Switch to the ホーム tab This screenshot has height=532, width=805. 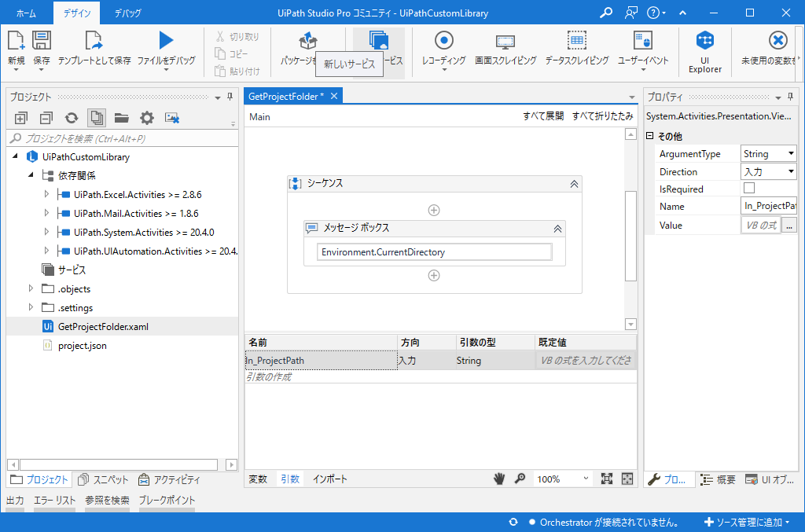(26, 13)
